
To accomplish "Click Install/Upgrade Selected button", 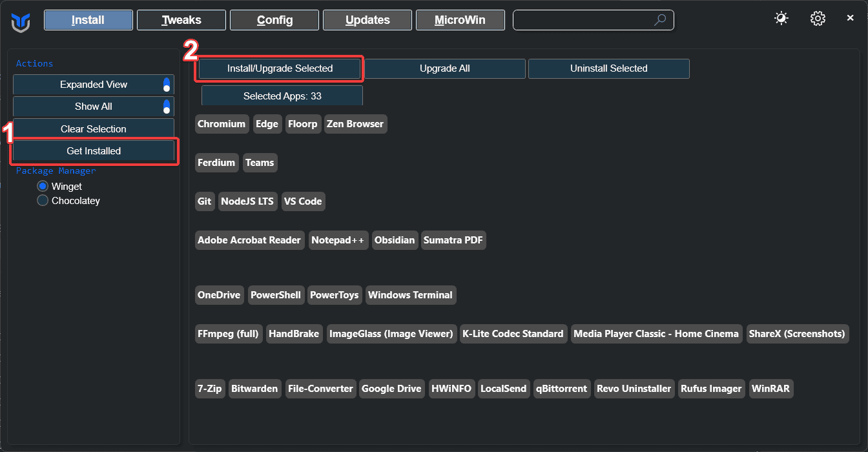I will click(x=280, y=68).
